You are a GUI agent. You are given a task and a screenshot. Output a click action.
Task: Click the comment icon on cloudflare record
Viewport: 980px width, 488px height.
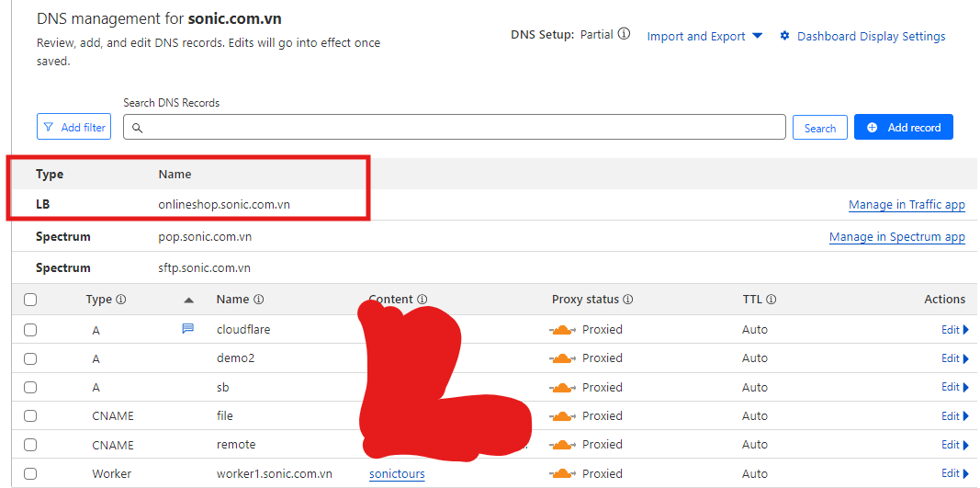(x=188, y=328)
